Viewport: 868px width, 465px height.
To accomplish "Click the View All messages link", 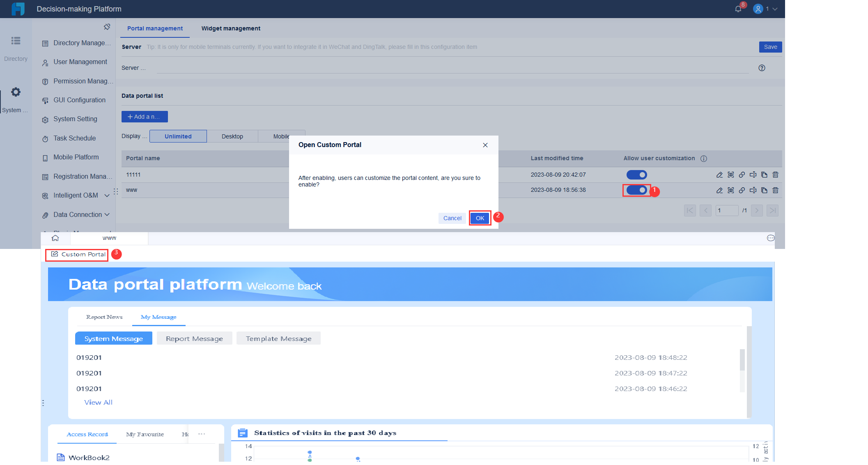I will point(98,402).
